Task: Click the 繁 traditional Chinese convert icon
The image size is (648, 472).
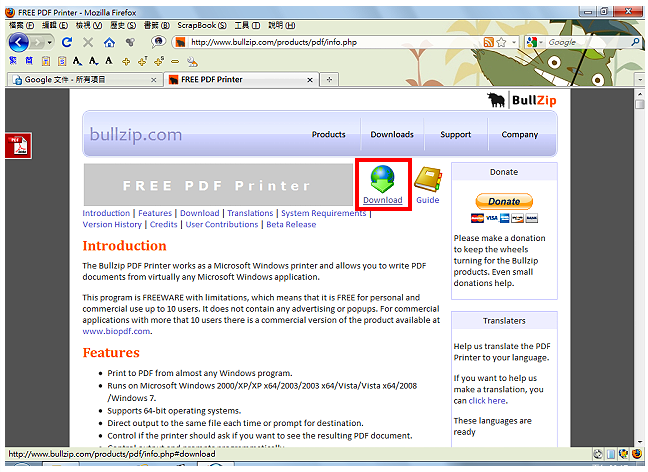Action: [x=13, y=61]
